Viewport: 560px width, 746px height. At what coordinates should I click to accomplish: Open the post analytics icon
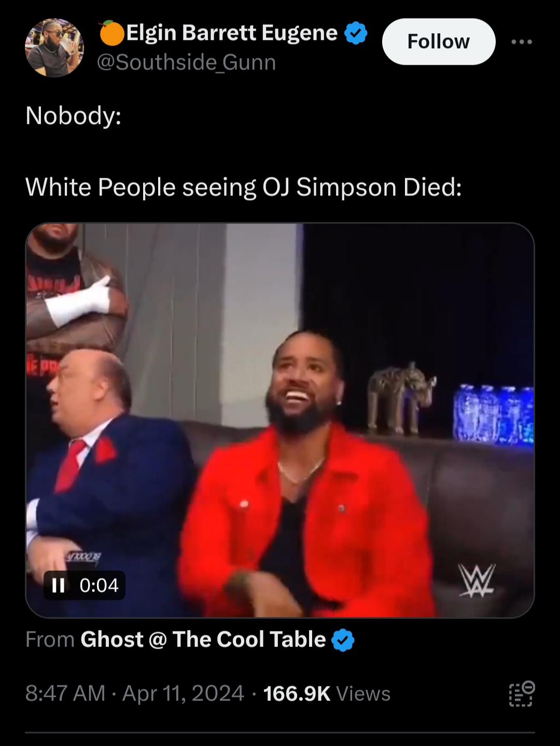coord(521,694)
